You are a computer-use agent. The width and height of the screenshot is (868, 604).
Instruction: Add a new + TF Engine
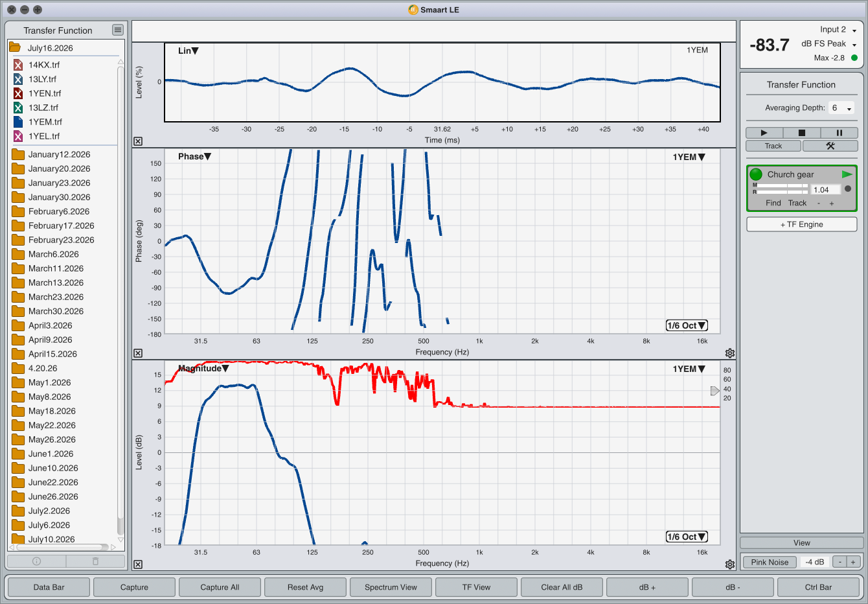pyautogui.click(x=802, y=224)
